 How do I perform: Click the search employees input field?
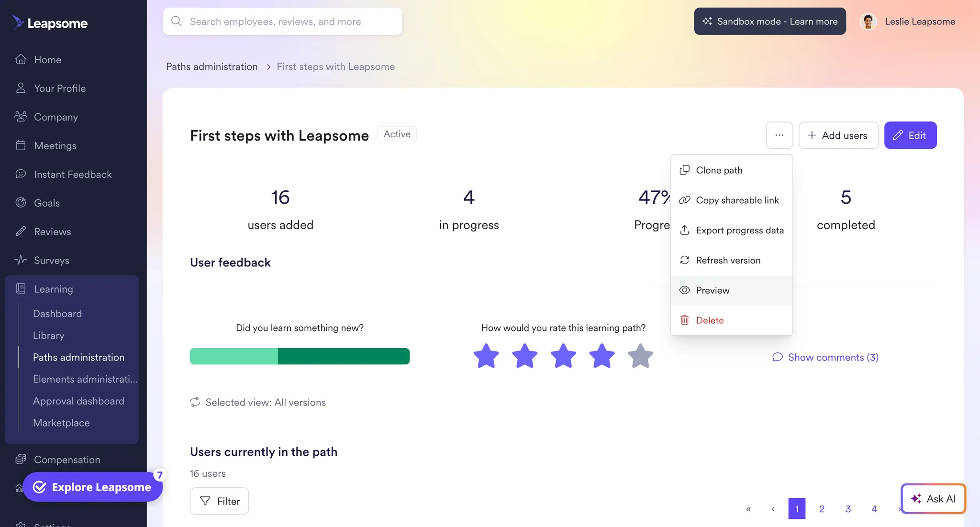coord(282,22)
